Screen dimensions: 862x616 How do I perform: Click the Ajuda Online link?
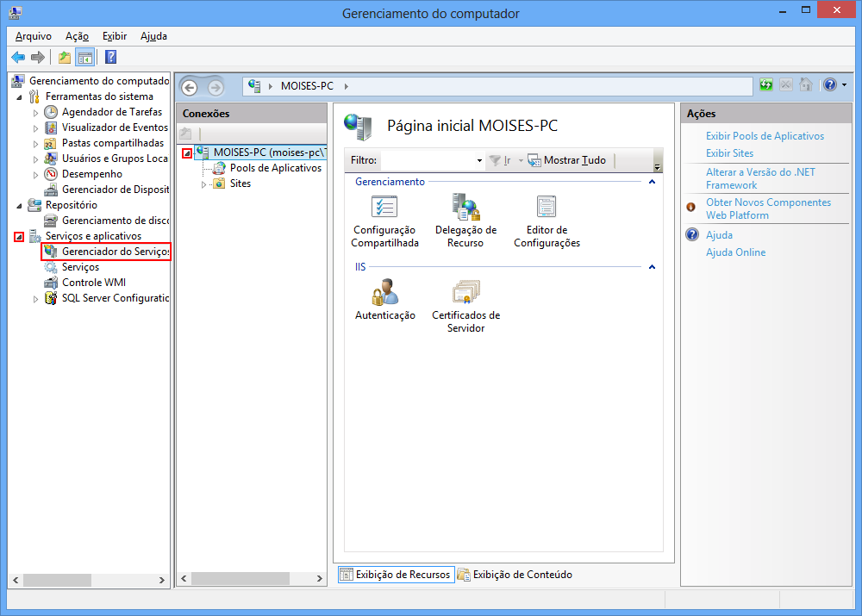735,252
